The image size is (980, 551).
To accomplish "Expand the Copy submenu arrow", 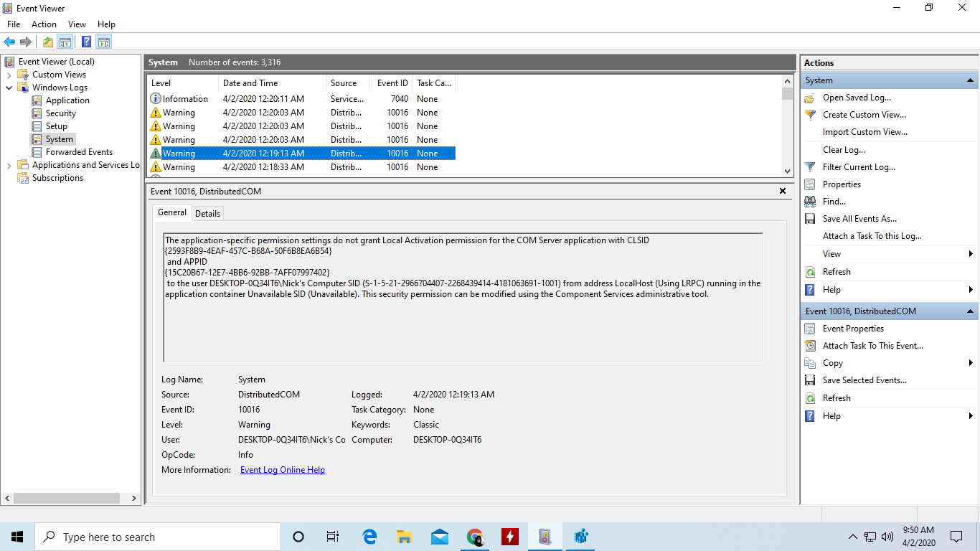I will click(970, 363).
